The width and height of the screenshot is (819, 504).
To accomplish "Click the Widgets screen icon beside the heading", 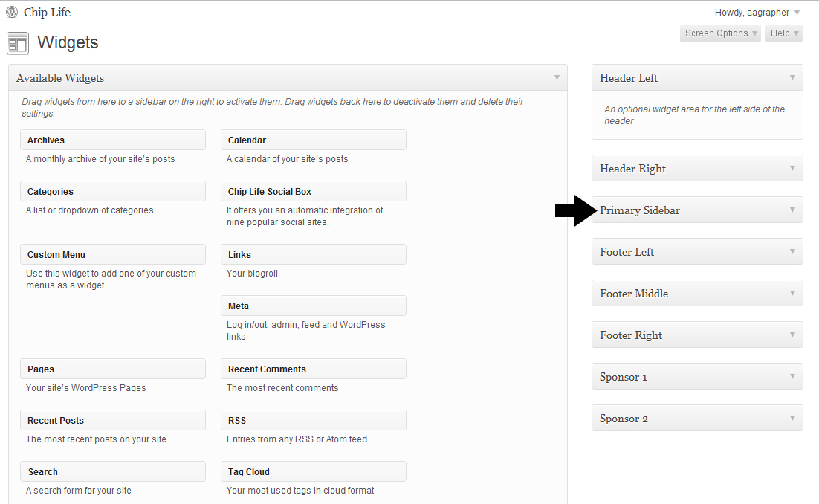I will coord(17,43).
